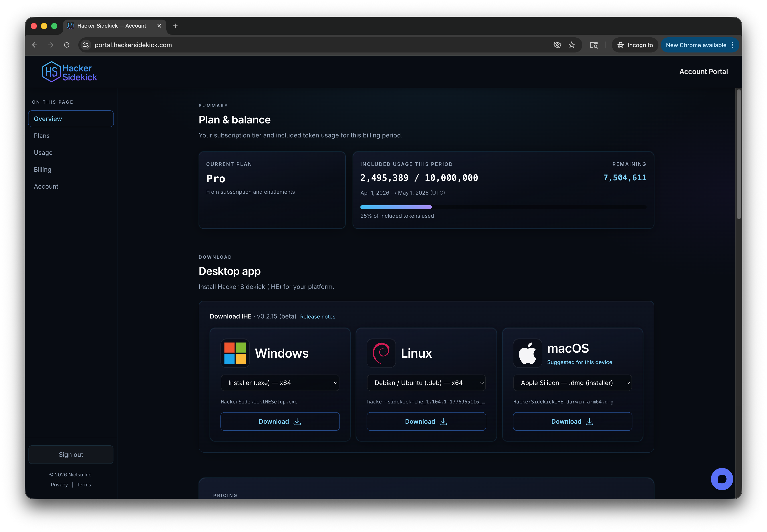This screenshot has height=532, width=767.
Task: Open the Privacy link
Action: [59, 485]
